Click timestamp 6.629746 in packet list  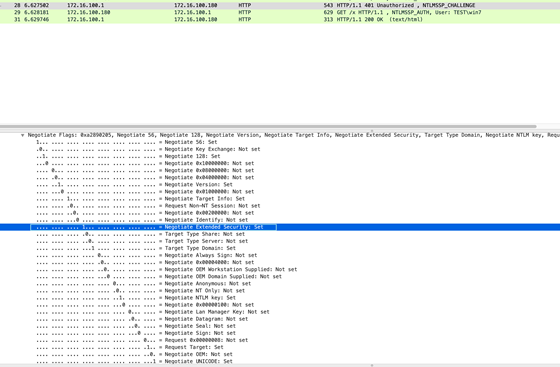click(x=36, y=20)
